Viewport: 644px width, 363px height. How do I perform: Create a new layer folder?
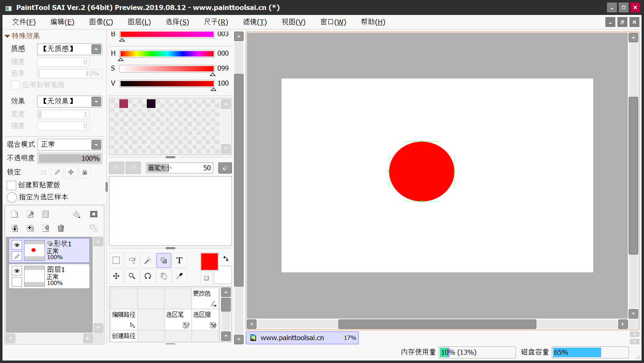click(46, 214)
